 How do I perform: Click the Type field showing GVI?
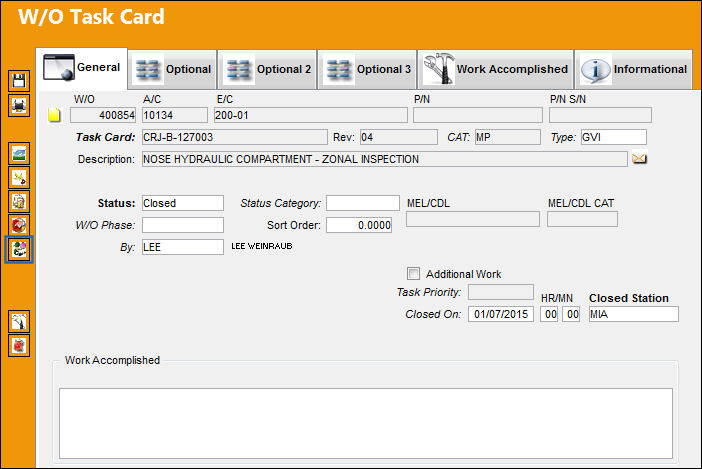coord(614,137)
